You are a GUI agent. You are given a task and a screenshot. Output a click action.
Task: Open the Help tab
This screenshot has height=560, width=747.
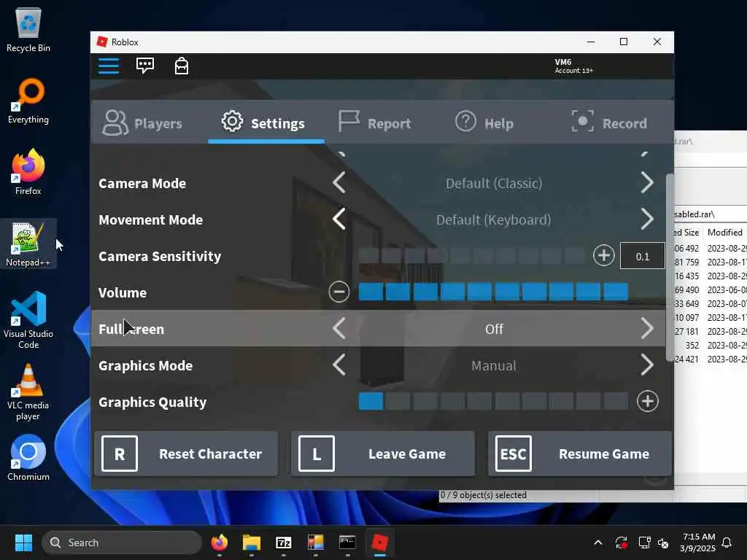click(x=484, y=122)
